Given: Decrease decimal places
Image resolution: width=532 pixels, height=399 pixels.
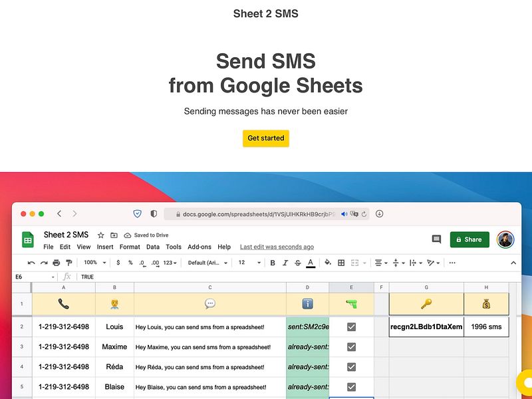Looking at the screenshot, I should 142,263.
